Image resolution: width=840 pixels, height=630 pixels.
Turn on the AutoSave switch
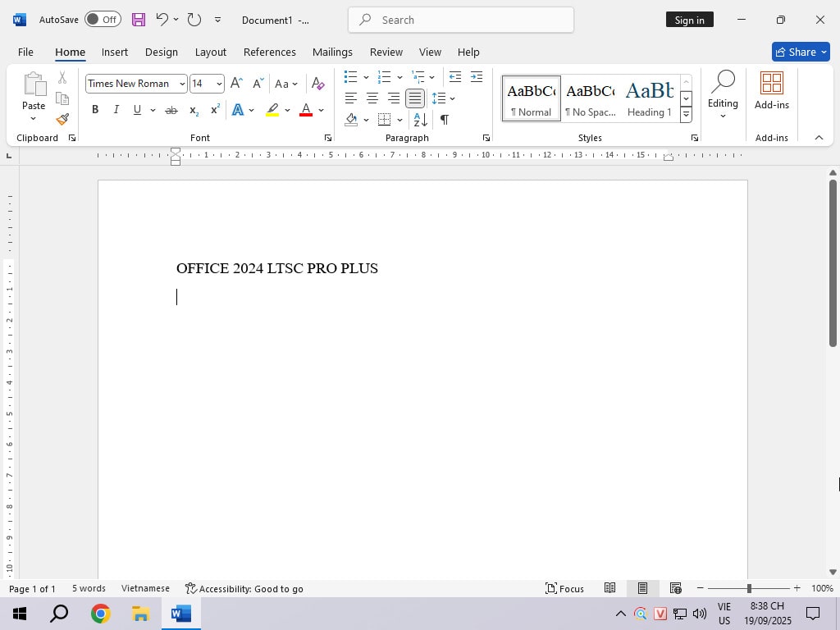point(103,20)
